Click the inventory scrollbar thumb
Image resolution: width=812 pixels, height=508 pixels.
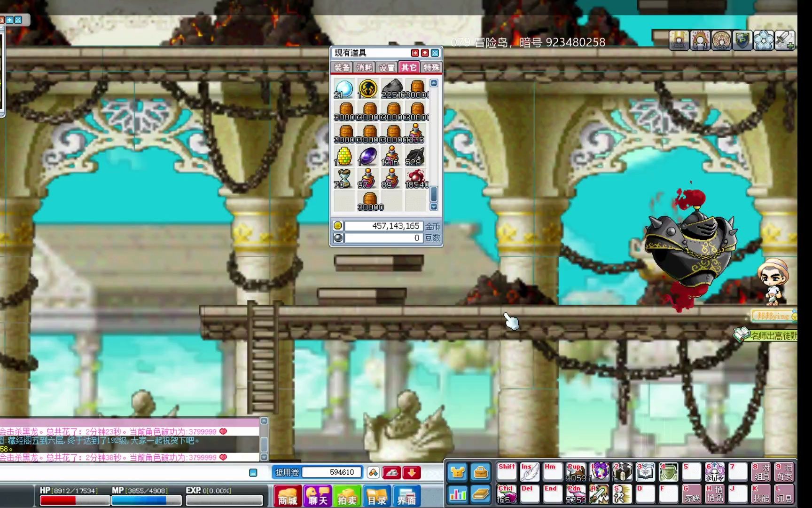coord(434,194)
